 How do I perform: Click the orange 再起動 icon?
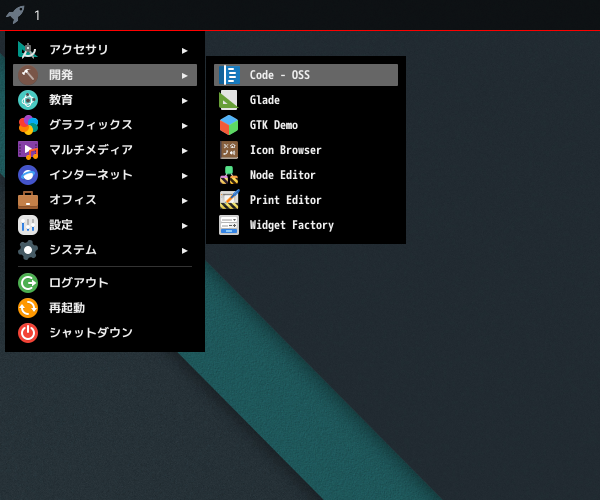(x=28, y=308)
